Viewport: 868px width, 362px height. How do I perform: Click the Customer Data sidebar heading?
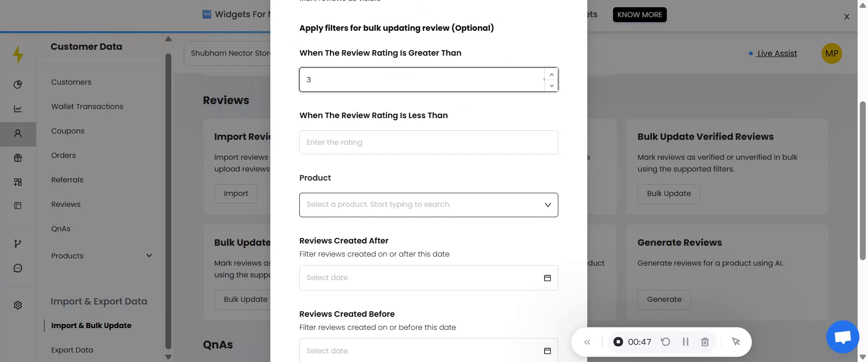tap(86, 47)
